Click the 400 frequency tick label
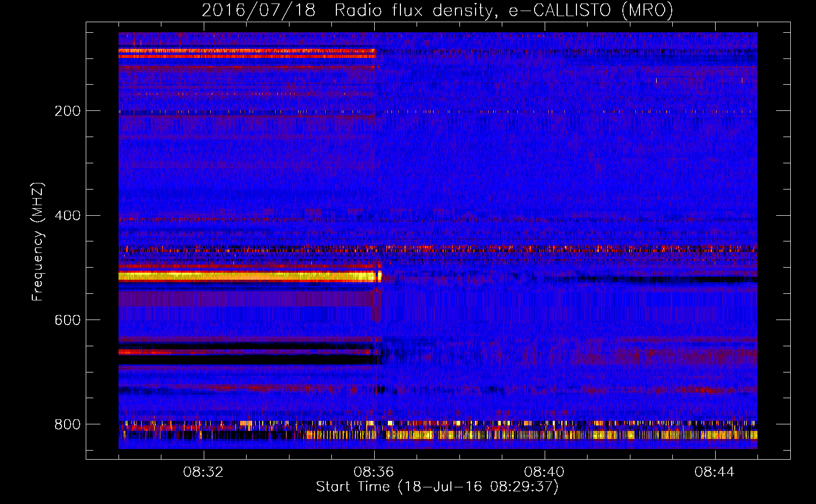The height and width of the screenshot is (504, 816). coord(68,216)
